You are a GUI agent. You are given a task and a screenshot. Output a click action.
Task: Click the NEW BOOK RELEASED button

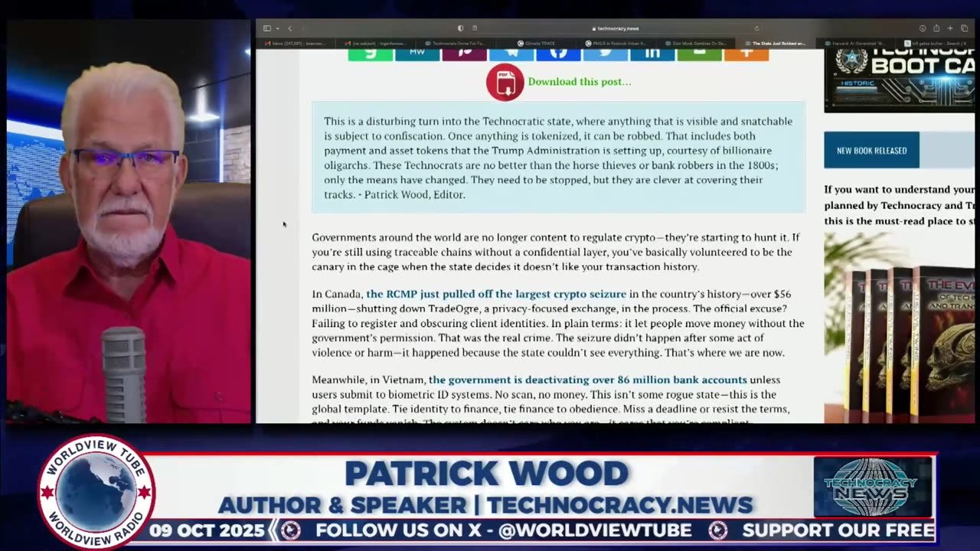click(871, 150)
